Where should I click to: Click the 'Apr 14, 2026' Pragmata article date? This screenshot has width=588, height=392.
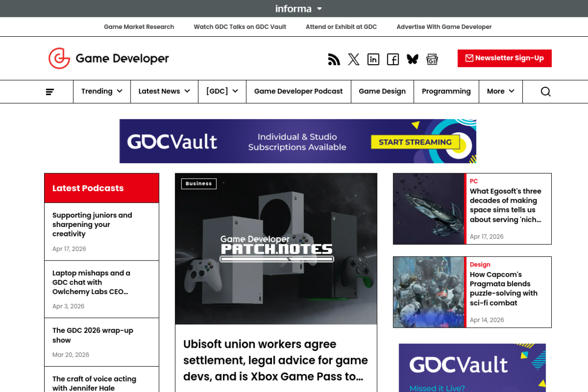tap(487, 320)
